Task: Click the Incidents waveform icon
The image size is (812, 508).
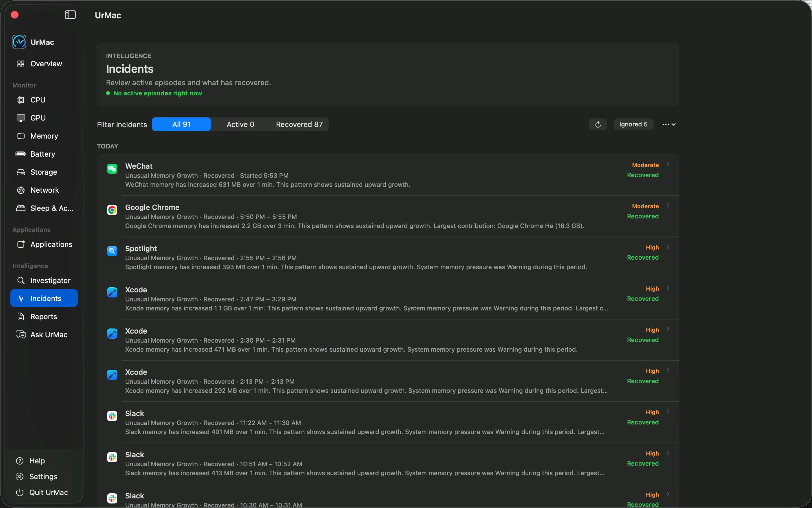Action: [x=21, y=298]
